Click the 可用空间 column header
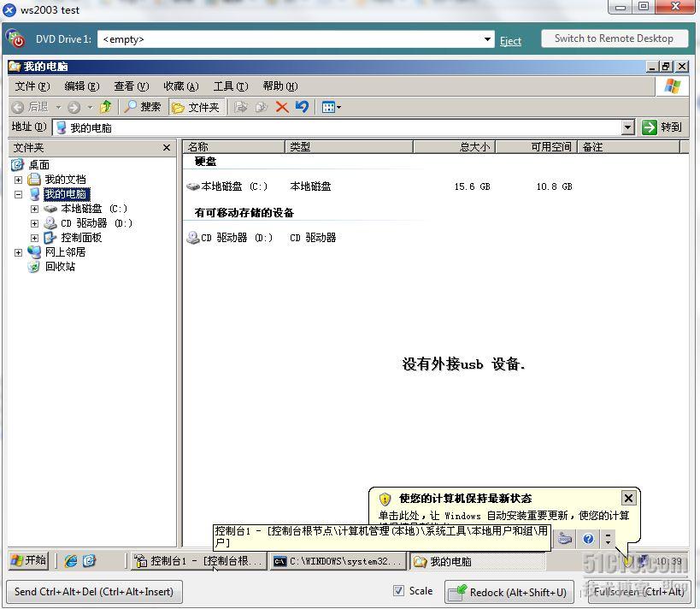This screenshot has height=609, width=700. point(537,147)
